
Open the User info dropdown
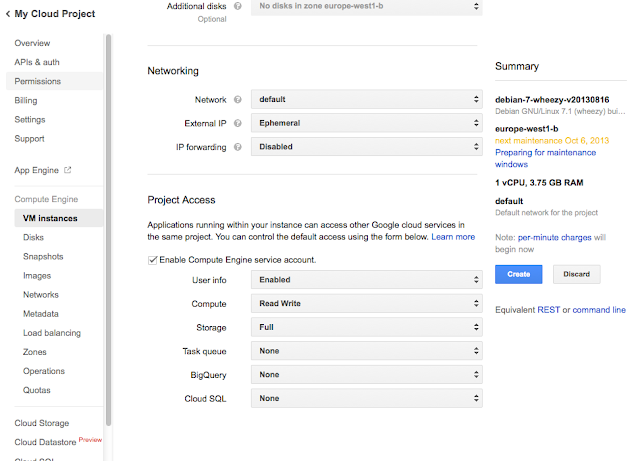tap(367, 280)
